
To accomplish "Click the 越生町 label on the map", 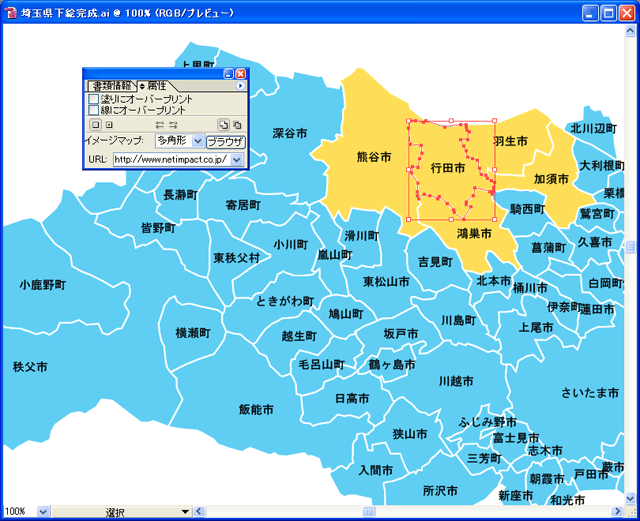I will (x=299, y=336).
